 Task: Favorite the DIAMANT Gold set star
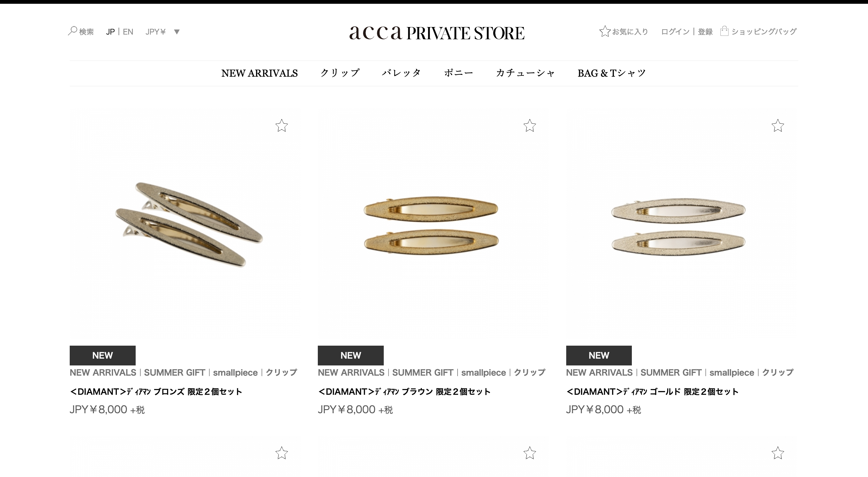point(778,126)
